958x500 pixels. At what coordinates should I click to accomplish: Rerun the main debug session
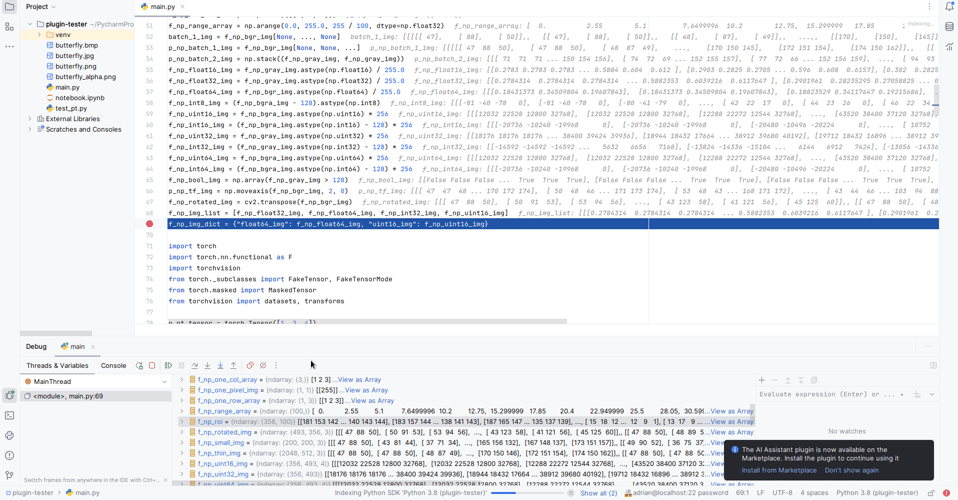[x=139, y=366]
